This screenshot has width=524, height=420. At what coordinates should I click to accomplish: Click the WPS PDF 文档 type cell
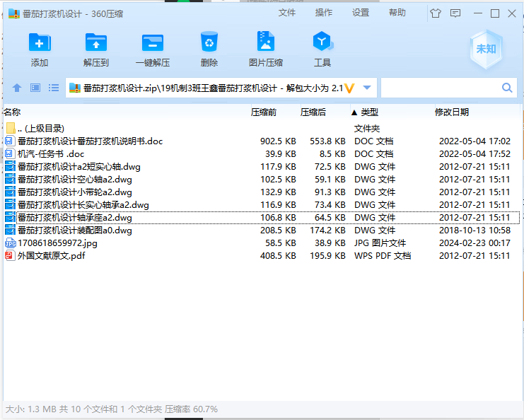tap(383, 256)
